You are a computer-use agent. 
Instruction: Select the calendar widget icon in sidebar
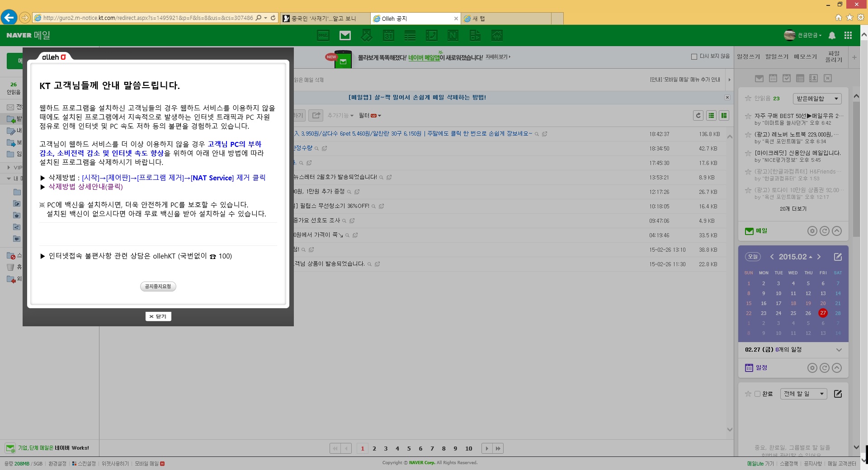click(773, 79)
